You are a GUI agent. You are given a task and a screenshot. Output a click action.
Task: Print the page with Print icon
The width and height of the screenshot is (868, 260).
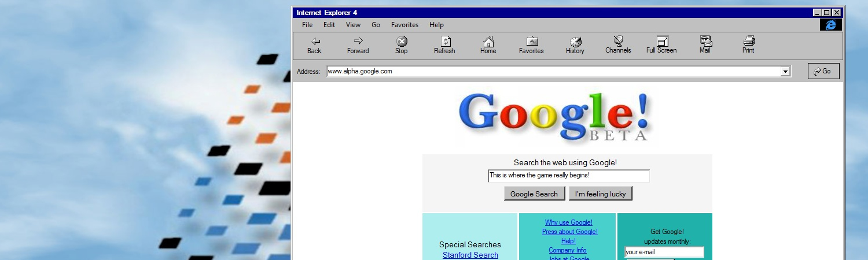(749, 42)
